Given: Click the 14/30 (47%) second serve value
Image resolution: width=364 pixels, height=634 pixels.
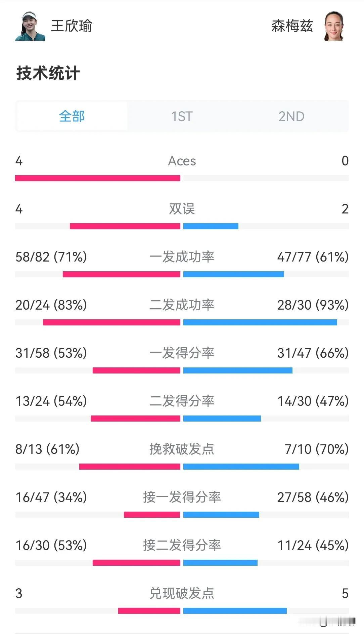Looking at the screenshot, I should [313, 401].
